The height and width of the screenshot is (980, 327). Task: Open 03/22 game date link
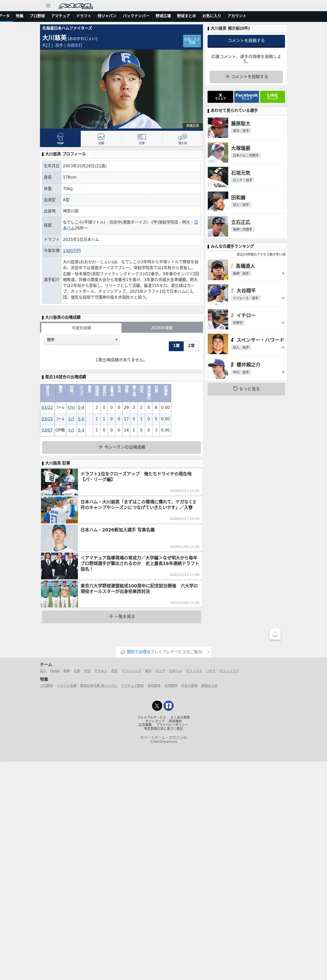[47, 408]
